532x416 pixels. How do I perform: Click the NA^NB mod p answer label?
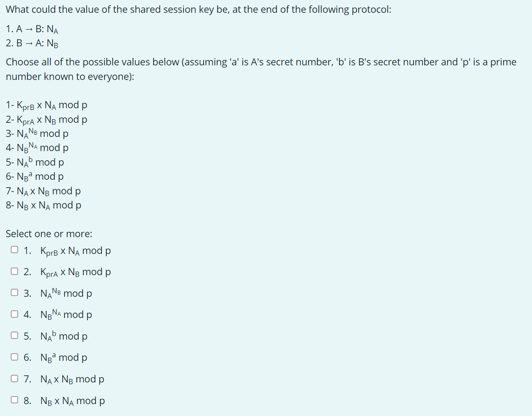pyautogui.click(x=65, y=293)
